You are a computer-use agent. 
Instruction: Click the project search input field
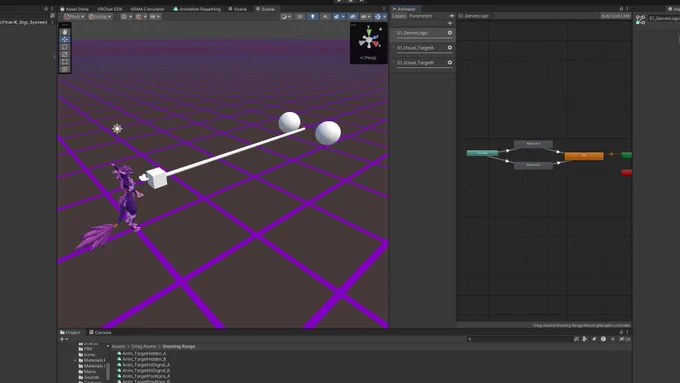(520, 339)
